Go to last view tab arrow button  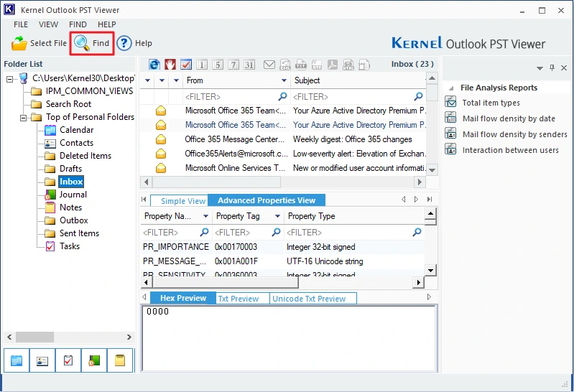[430, 200]
